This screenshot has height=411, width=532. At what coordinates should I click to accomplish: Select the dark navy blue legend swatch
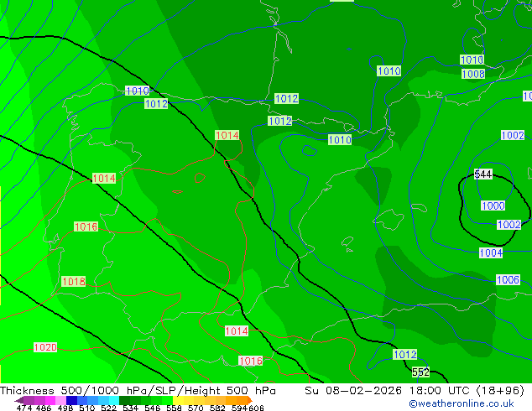(71, 400)
